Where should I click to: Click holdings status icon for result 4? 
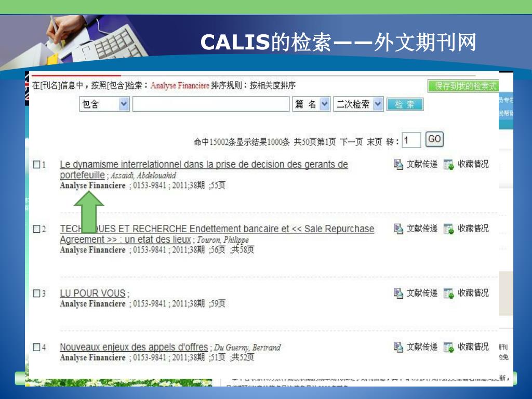coord(448,348)
